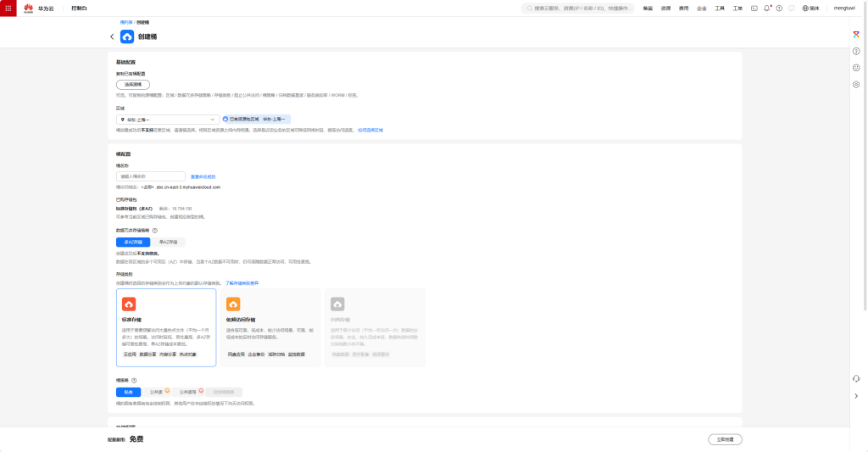
Task: Click the 选择源桶 button
Action: coord(133,85)
